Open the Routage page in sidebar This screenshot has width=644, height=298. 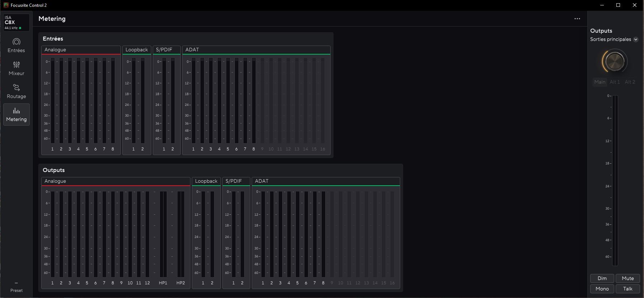16,92
